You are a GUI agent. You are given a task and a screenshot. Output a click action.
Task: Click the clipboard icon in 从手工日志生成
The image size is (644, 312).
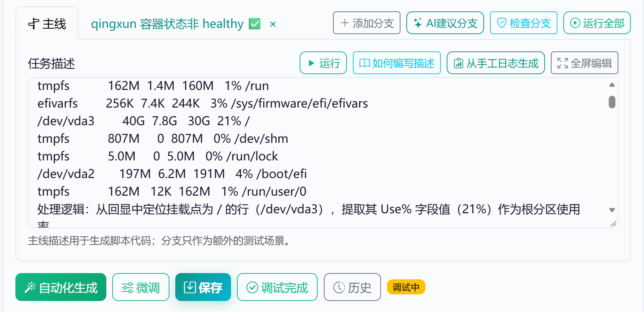click(x=458, y=63)
